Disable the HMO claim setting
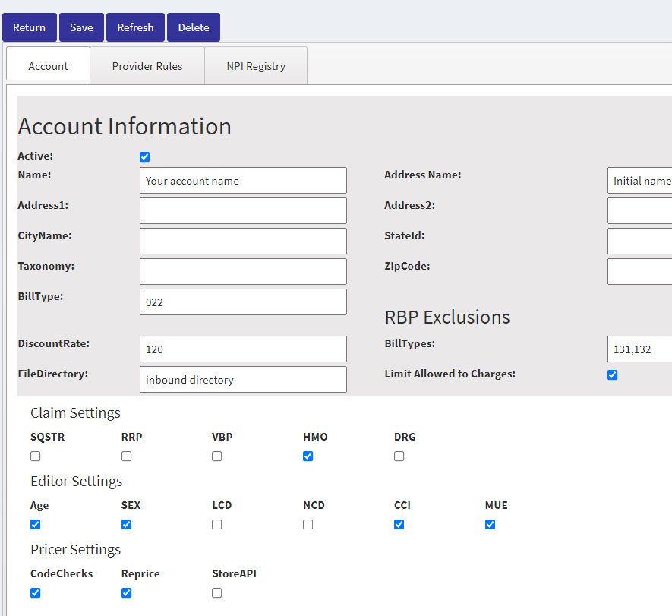 coord(308,456)
